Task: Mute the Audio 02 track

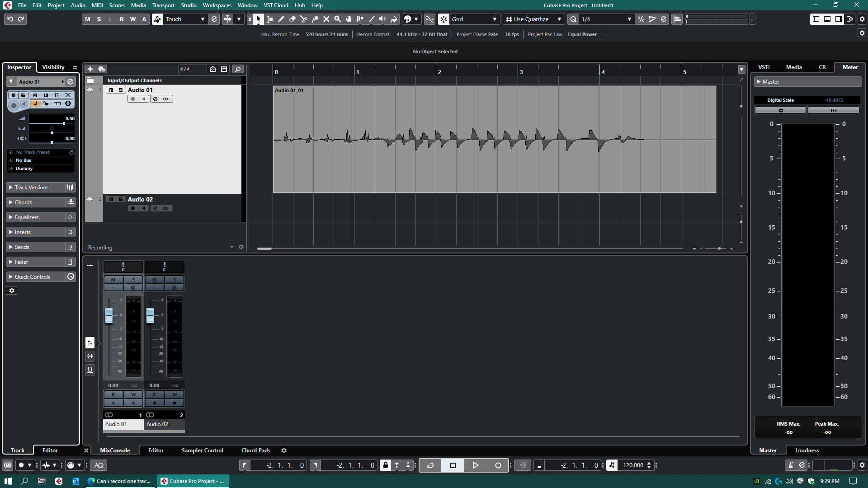Action: [x=111, y=199]
